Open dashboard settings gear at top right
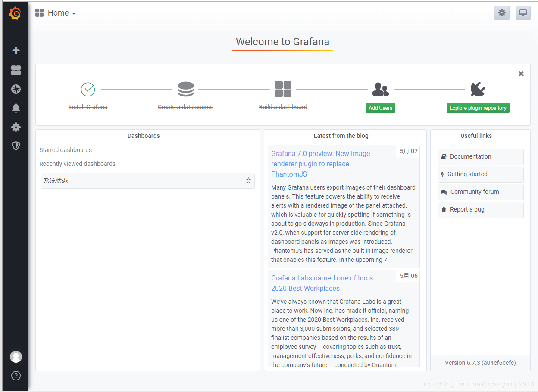The width and height of the screenshot is (538, 392). click(502, 13)
